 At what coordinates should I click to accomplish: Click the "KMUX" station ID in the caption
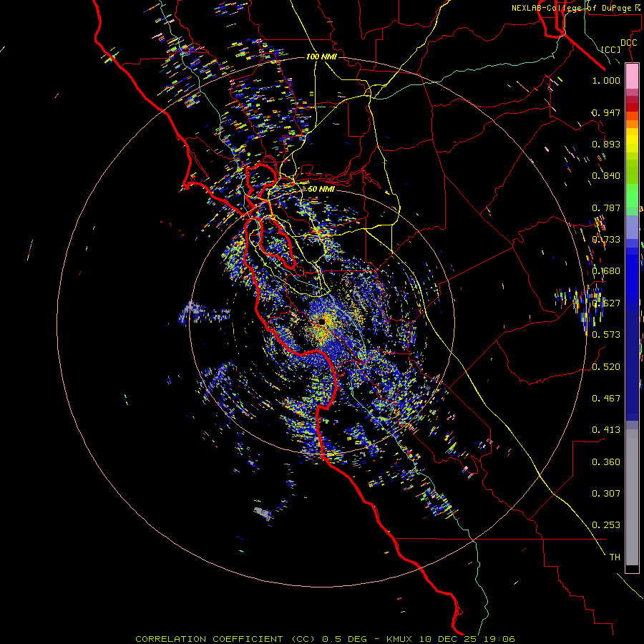pyautogui.click(x=399, y=639)
